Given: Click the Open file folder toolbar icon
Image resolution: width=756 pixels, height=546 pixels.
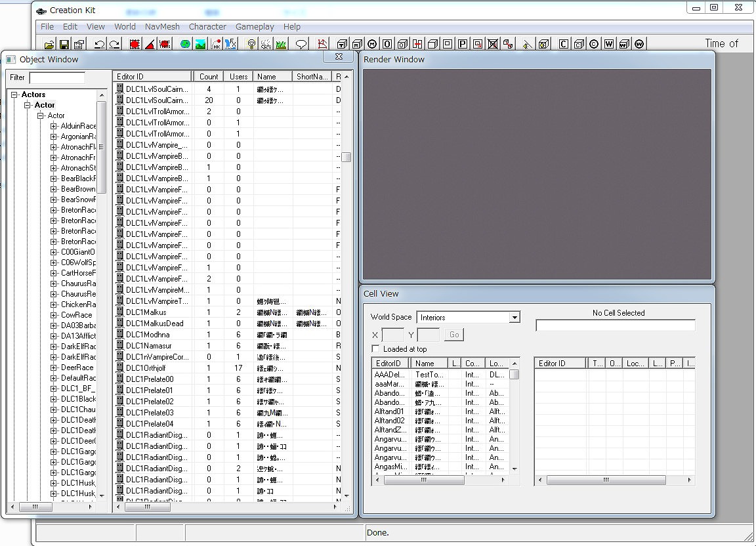Looking at the screenshot, I should 49,45.
